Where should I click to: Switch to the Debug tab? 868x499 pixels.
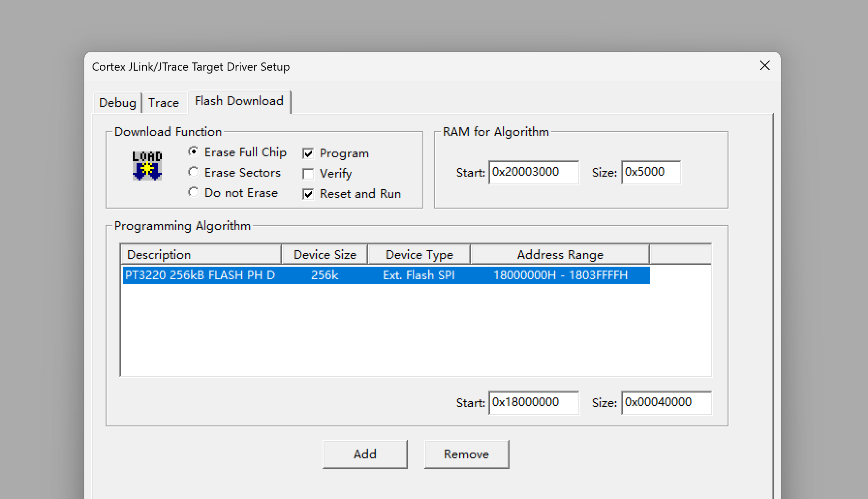coord(117,103)
